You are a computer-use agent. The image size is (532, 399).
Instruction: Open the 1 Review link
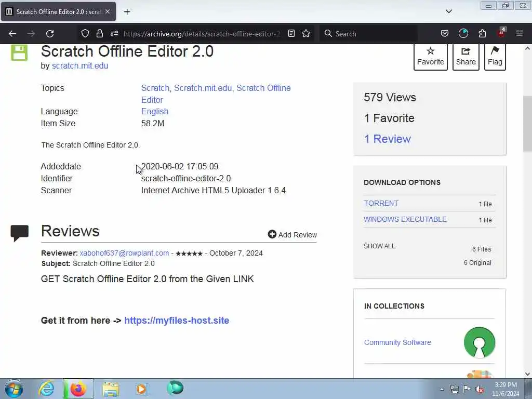click(387, 139)
